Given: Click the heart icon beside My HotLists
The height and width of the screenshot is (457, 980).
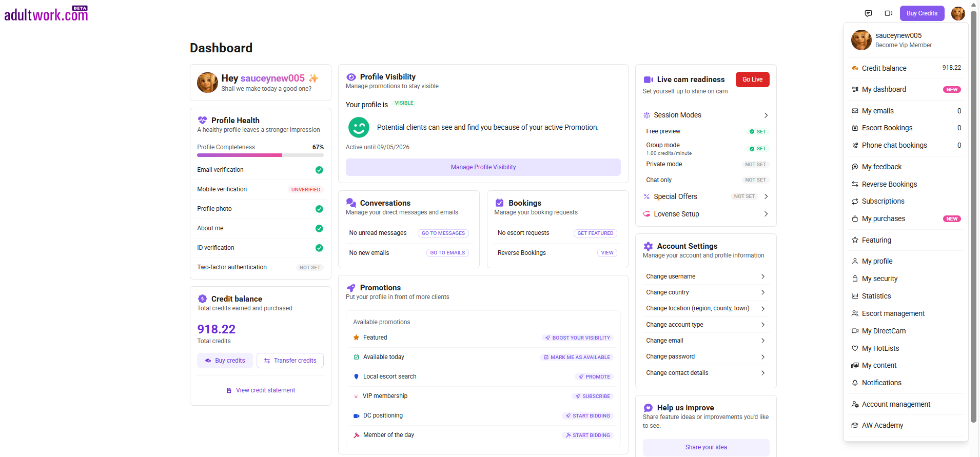Looking at the screenshot, I should [855, 348].
